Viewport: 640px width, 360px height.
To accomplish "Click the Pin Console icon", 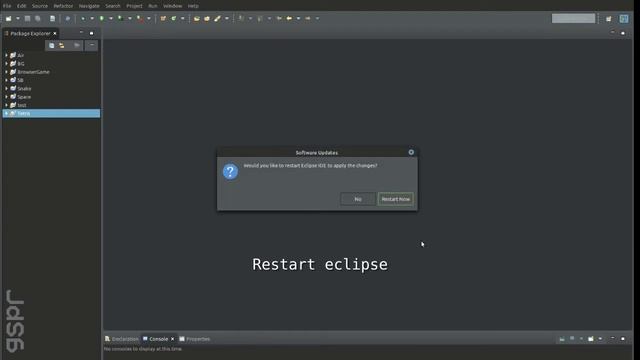I will [562, 339].
